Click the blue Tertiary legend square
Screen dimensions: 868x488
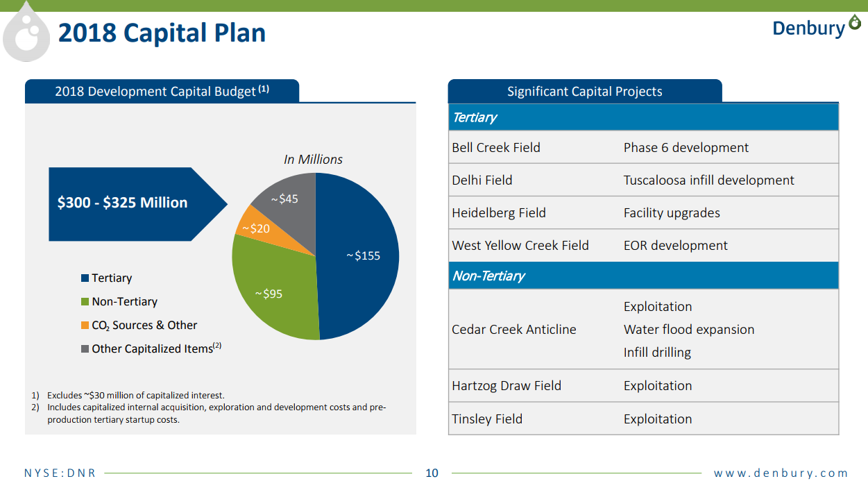[x=85, y=278]
